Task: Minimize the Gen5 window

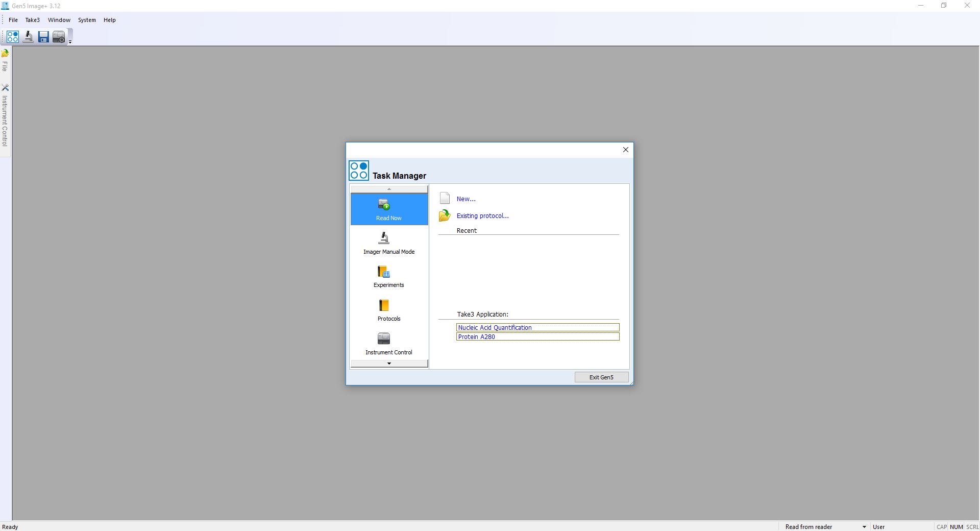Action: coord(921,6)
